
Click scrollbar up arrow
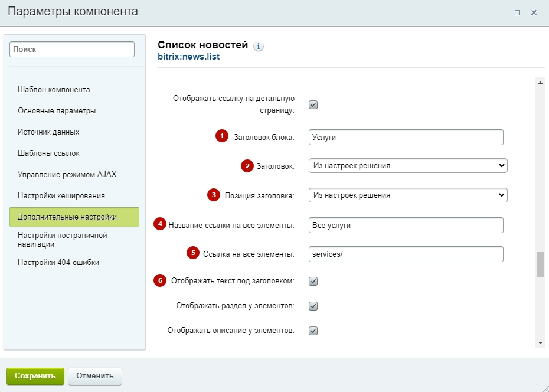point(540,83)
